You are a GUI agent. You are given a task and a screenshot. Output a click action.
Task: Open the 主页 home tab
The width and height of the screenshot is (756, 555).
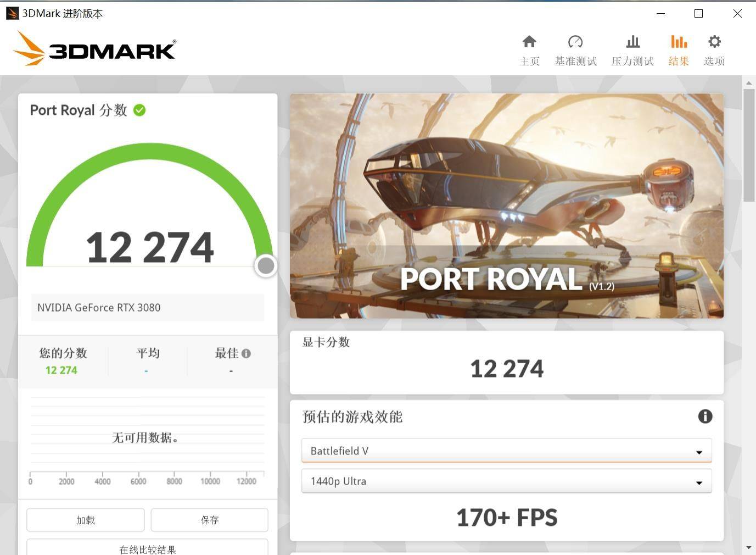pyautogui.click(x=529, y=50)
